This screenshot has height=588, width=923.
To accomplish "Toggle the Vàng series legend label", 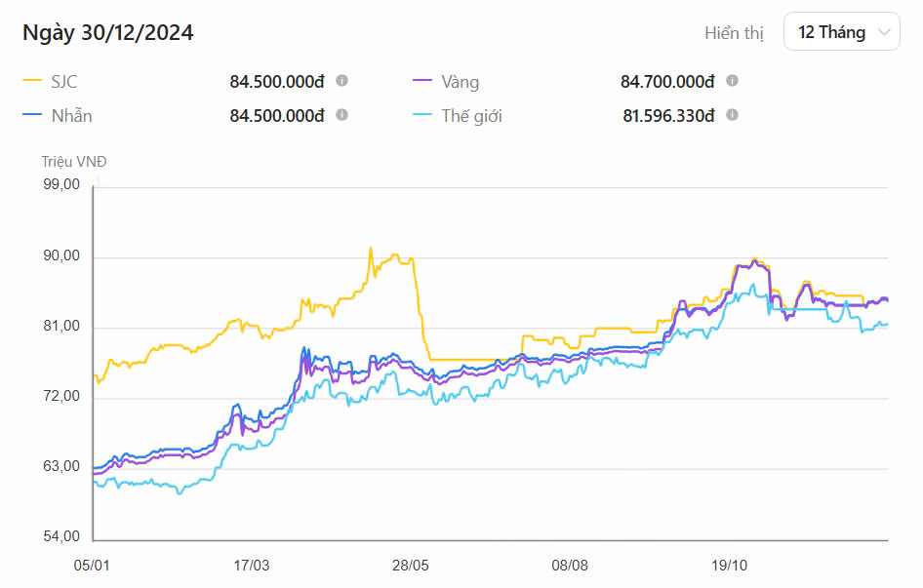I will pyautogui.click(x=460, y=82).
